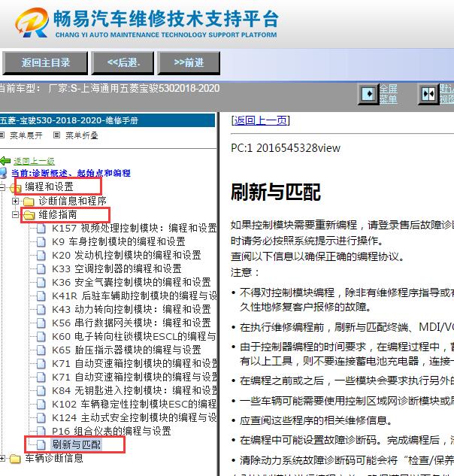The height and width of the screenshot is (476, 454).
Task: Click document icon of K43 动力转向控制模块
Action: (41, 309)
